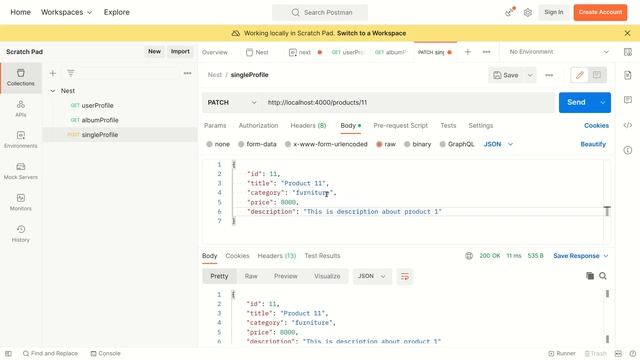Switch to comment mode icon
640x360 pixels.
[x=597, y=75]
